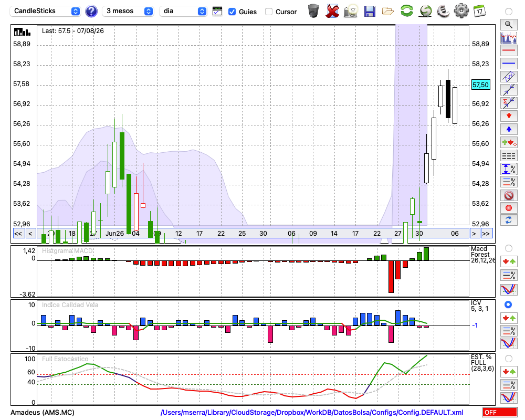Select the radio button above the zoom tool
Viewport: 525px width, 420px height.
coord(509,12)
